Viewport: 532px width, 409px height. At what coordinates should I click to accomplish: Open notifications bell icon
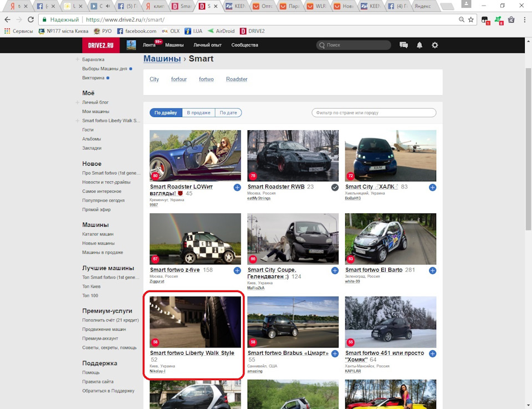(420, 45)
